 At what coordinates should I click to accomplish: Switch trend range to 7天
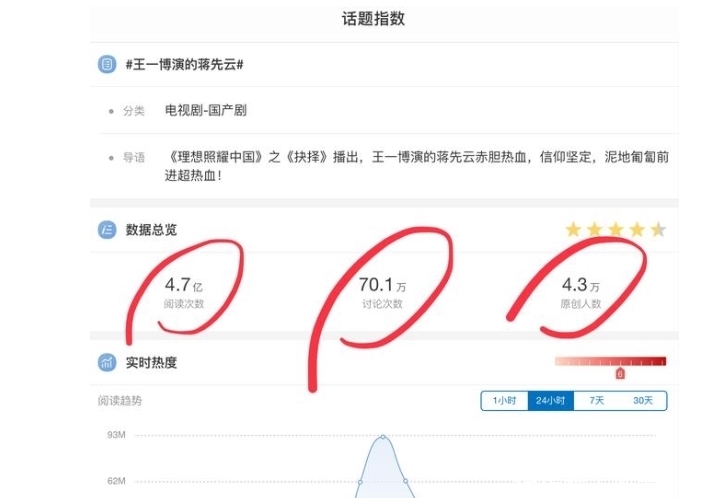[596, 401]
